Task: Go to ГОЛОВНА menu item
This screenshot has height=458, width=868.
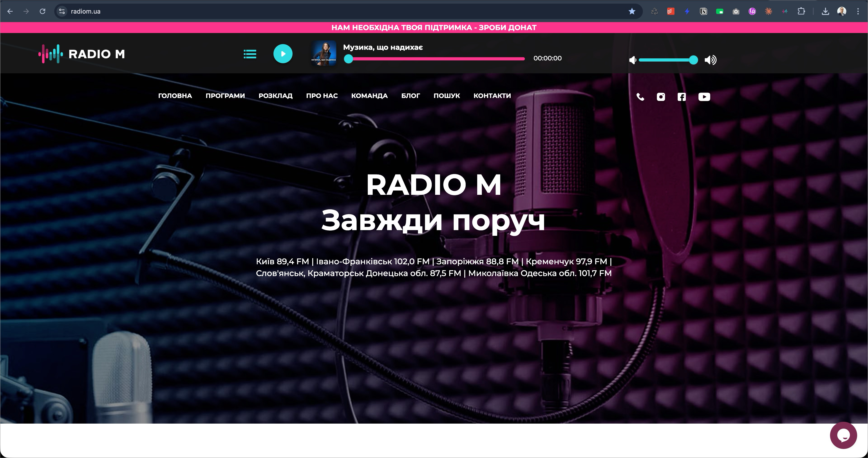Action: pos(175,96)
